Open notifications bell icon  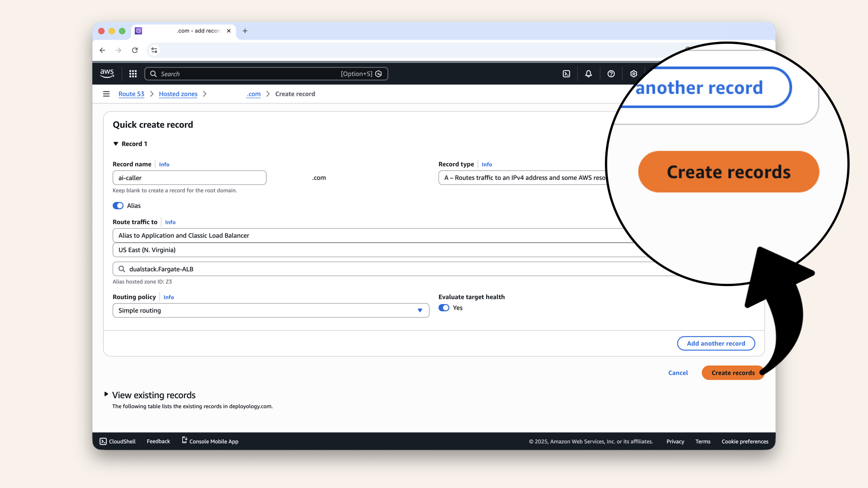pyautogui.click(x=588, y=74)
